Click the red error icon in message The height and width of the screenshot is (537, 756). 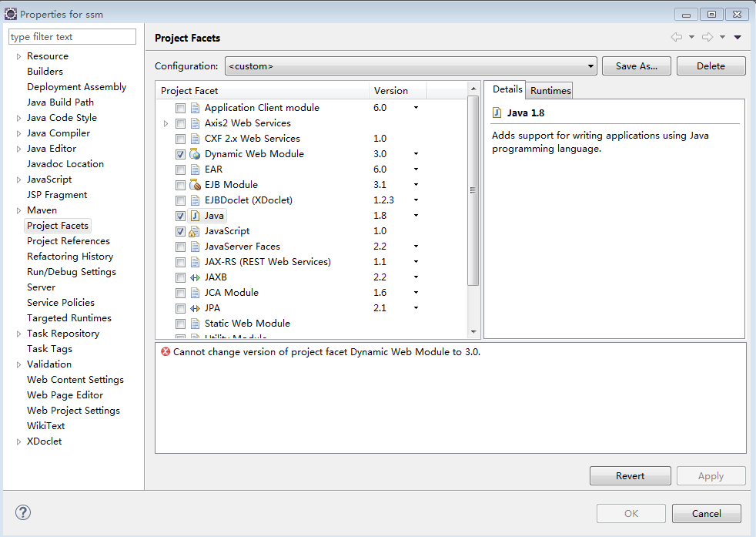[x=166, y=352]
